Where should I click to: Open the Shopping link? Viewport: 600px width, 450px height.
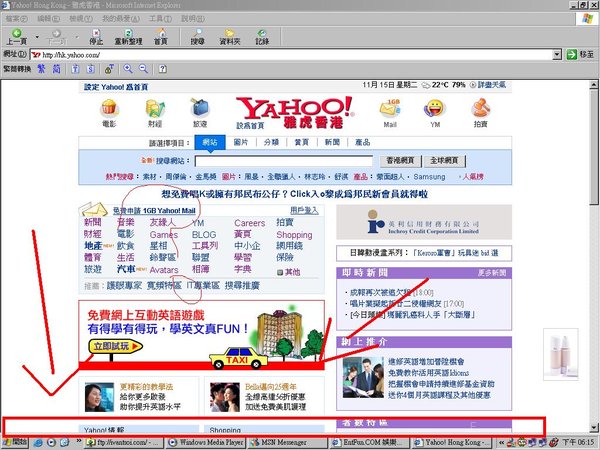pos(294,235)
